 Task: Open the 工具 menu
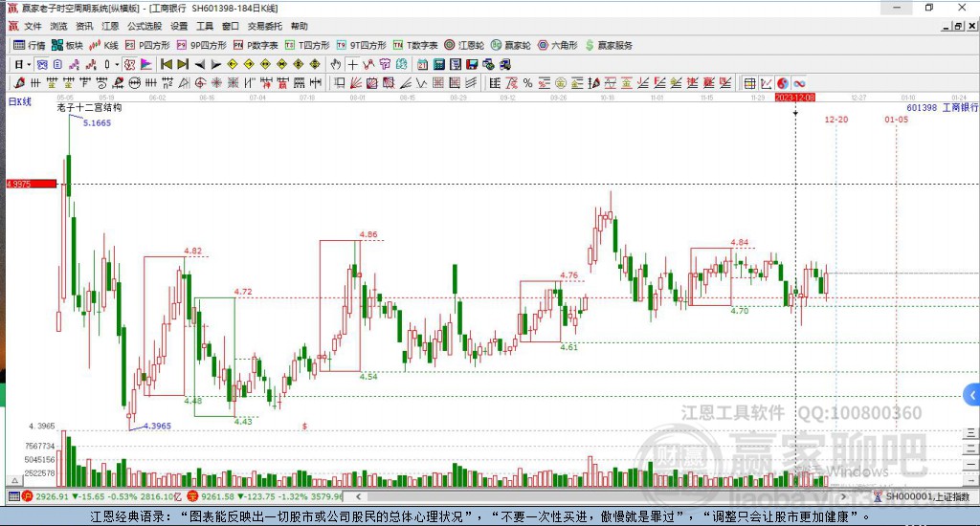tap(205, 26)
